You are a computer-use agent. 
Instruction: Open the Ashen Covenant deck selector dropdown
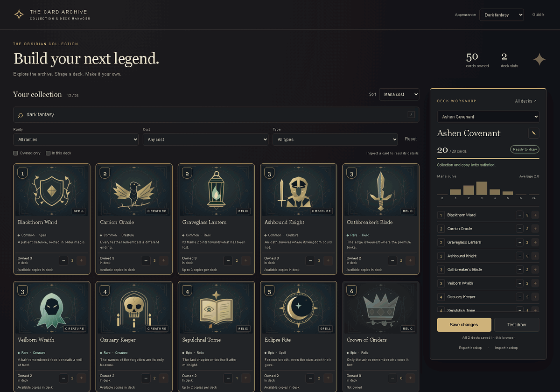coord(488,117)
